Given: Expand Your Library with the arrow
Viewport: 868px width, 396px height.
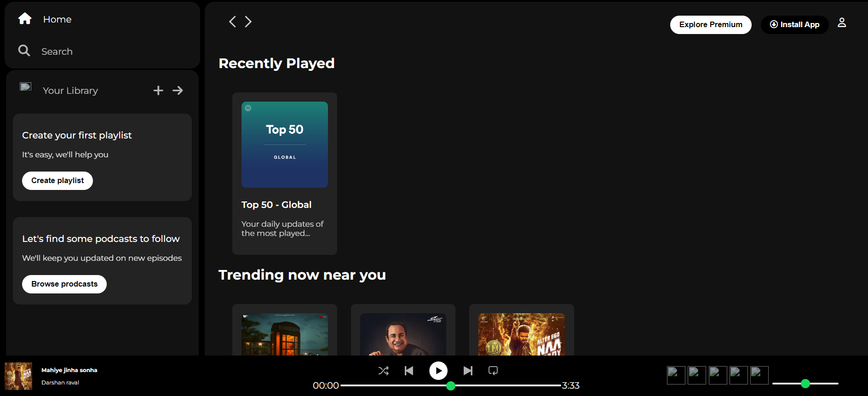Looking at the screenshot, I should tap(178, 91).
